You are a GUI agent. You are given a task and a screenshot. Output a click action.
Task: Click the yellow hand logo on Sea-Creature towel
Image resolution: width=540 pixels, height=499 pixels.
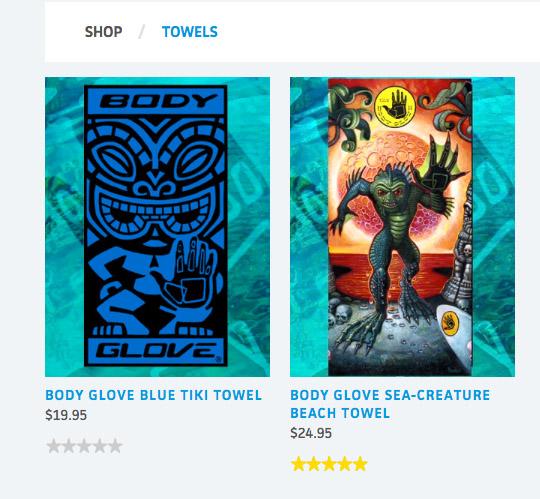pos(395,105)
